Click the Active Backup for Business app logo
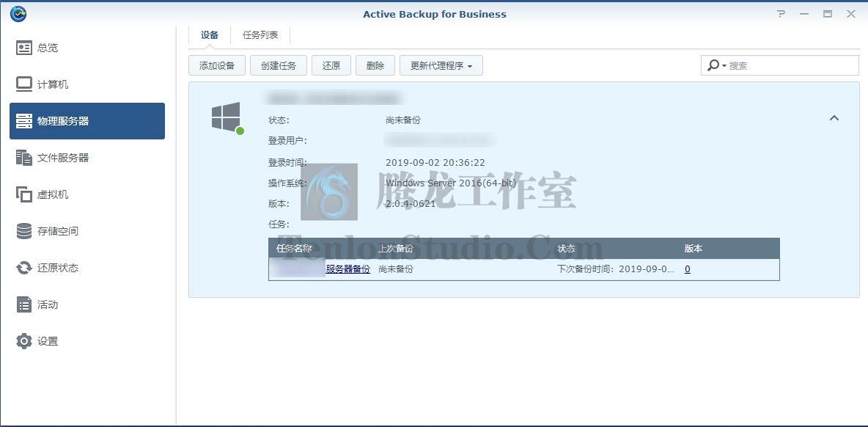Viewport: 868px width, 427px height. (18, 14)
